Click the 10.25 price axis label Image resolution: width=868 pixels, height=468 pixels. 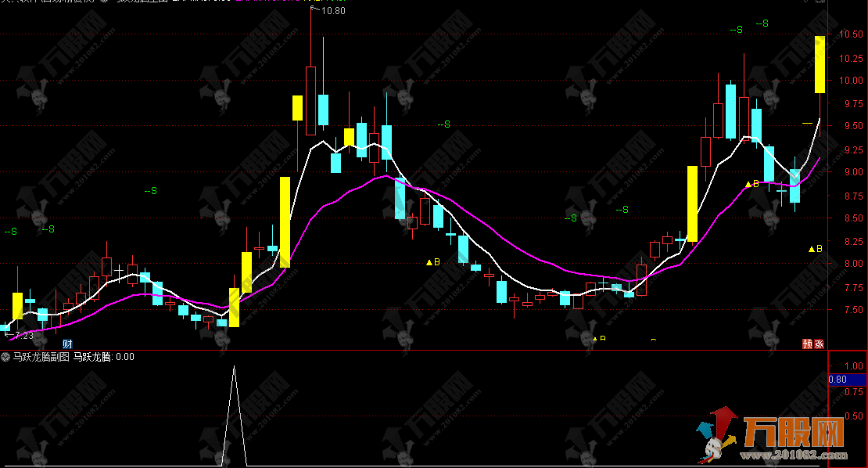[851, 58]
